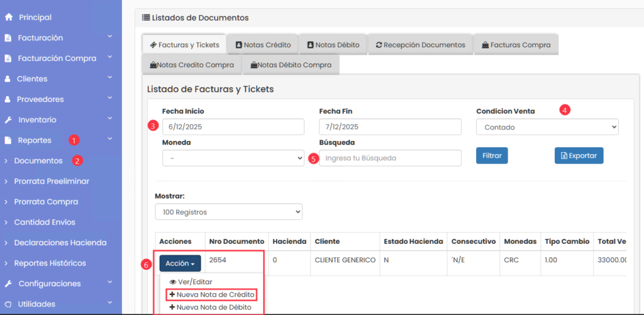Click the Búsqueda search input field

click(x=390, y=158)
